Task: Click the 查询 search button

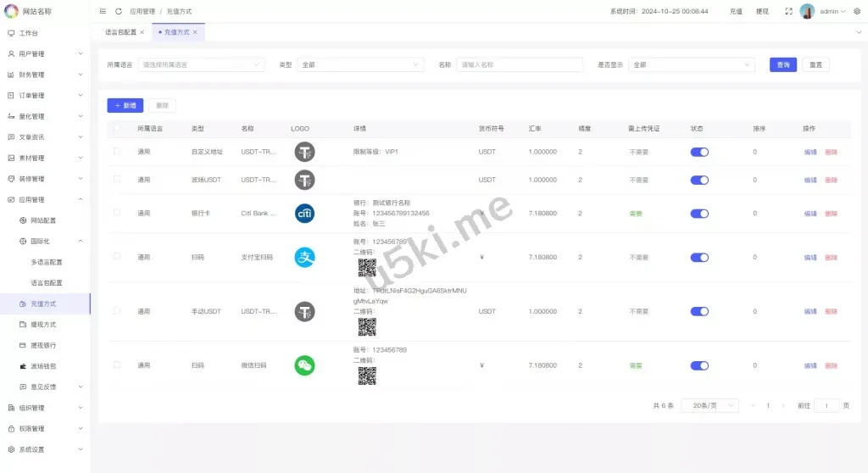Action: coord(783,64)
